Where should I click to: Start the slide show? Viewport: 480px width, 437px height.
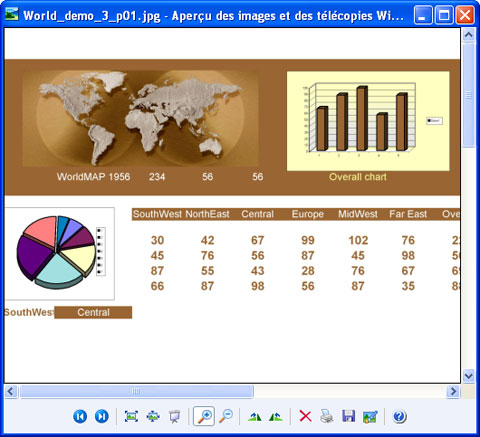click(x=174, y=416)
